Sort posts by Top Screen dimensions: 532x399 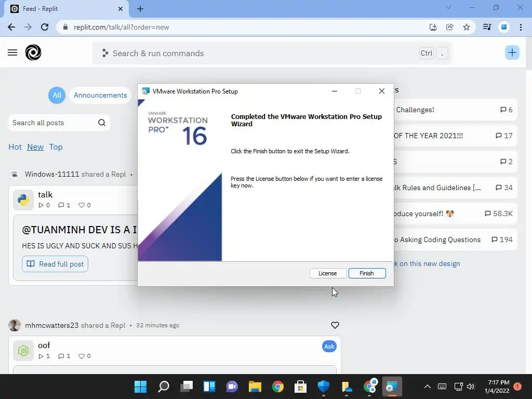56,147
